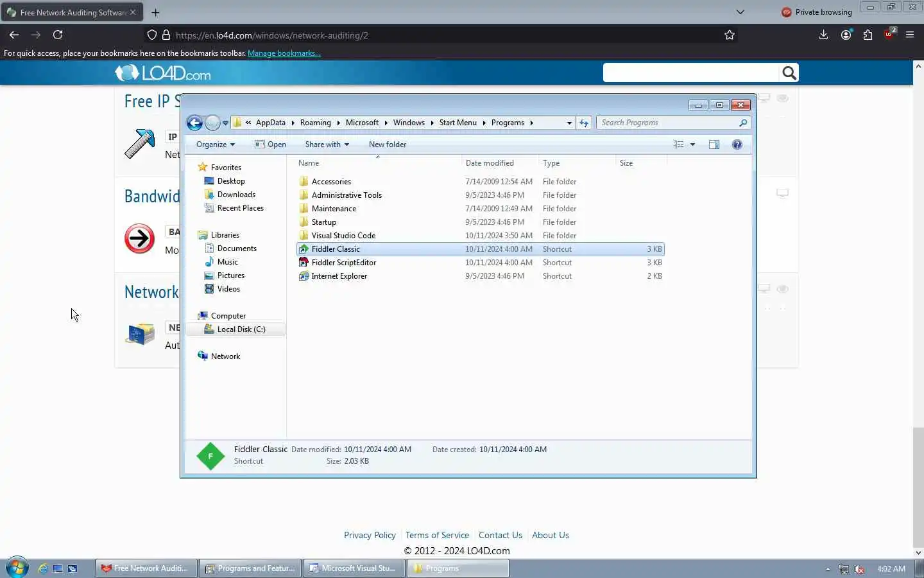Open a new browser tab

155,12
